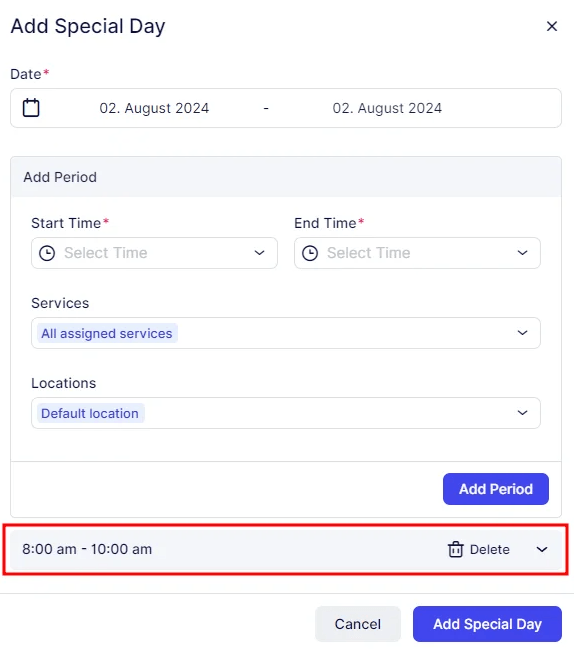Click the Add Special Day button
This screenshot has height=664, width=574.
(x=487, y=624)
